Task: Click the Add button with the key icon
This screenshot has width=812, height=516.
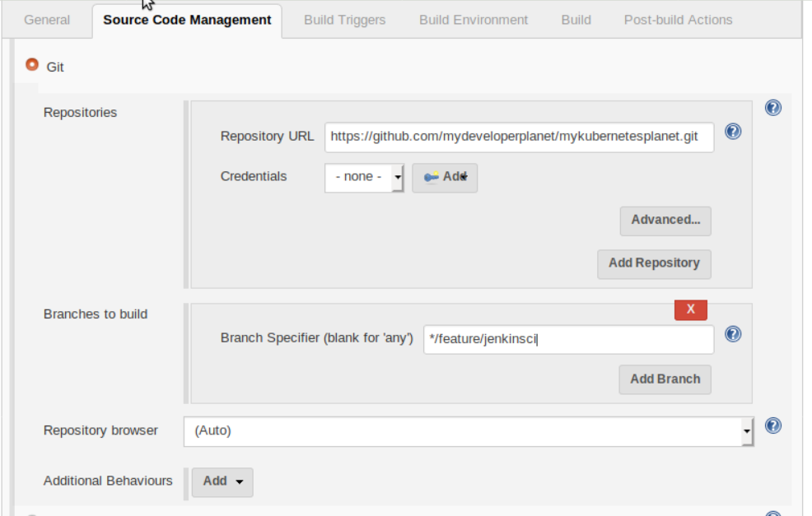Action: click(444, 177)
